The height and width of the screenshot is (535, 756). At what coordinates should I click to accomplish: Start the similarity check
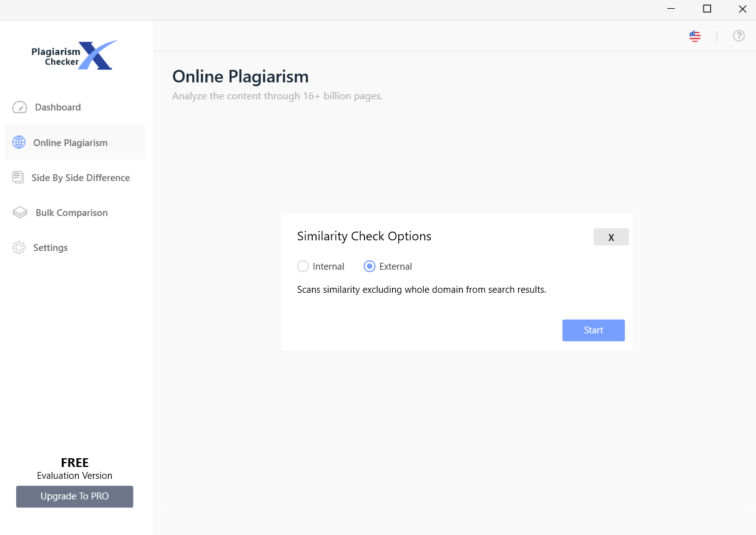594,330
